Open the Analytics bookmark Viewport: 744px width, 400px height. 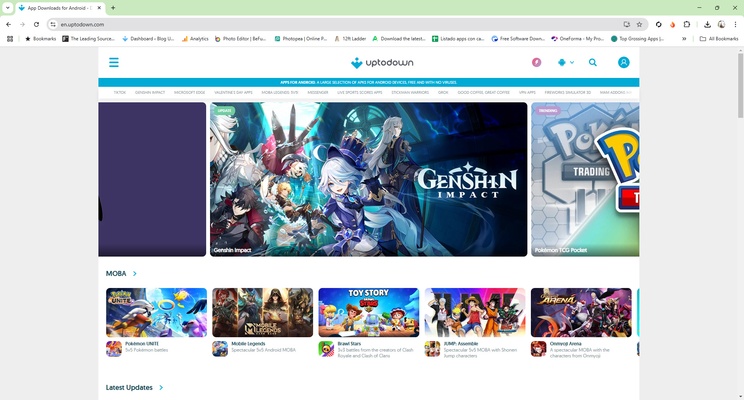tap(195, 39)
